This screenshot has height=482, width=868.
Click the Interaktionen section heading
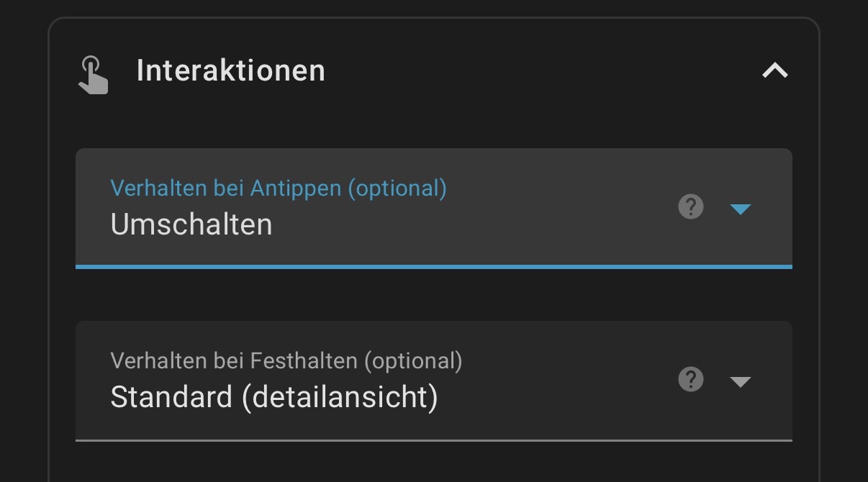click(230, 71)
